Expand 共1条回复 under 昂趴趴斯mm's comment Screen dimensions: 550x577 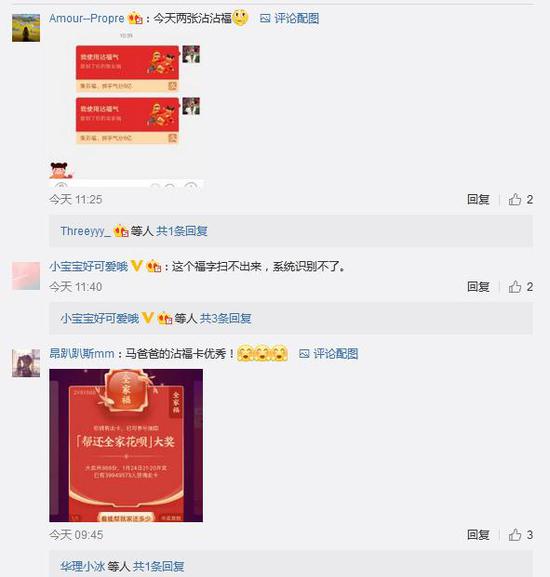click(x=159, y=566)
